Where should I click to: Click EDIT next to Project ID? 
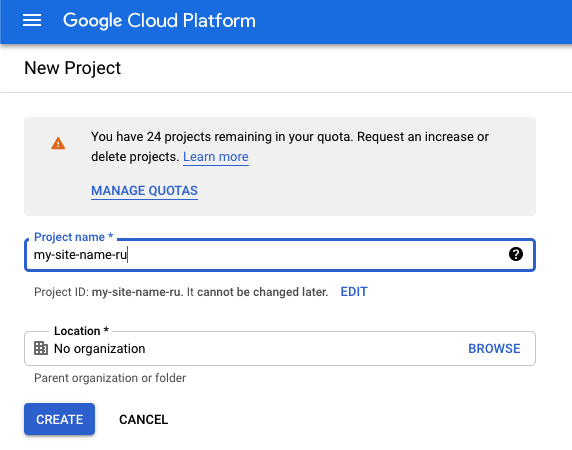354,292
